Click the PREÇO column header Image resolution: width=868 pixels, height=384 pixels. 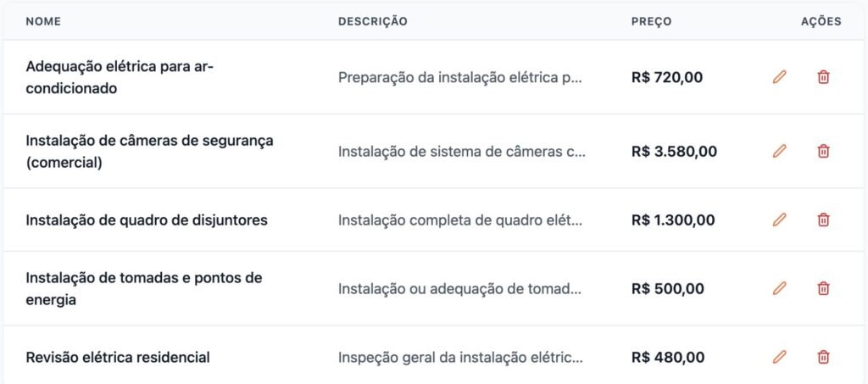click(x=651, y=21)
